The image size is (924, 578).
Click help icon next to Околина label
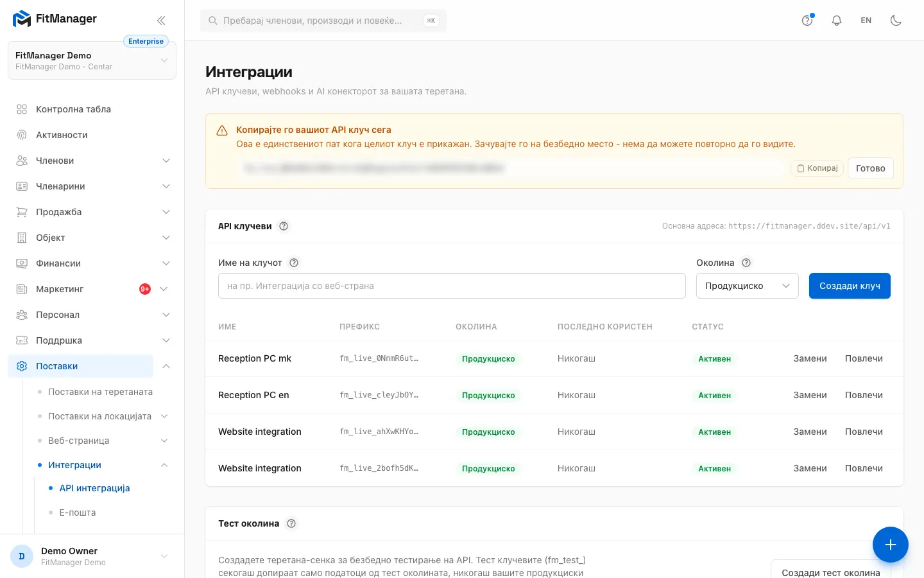point(746,263)
